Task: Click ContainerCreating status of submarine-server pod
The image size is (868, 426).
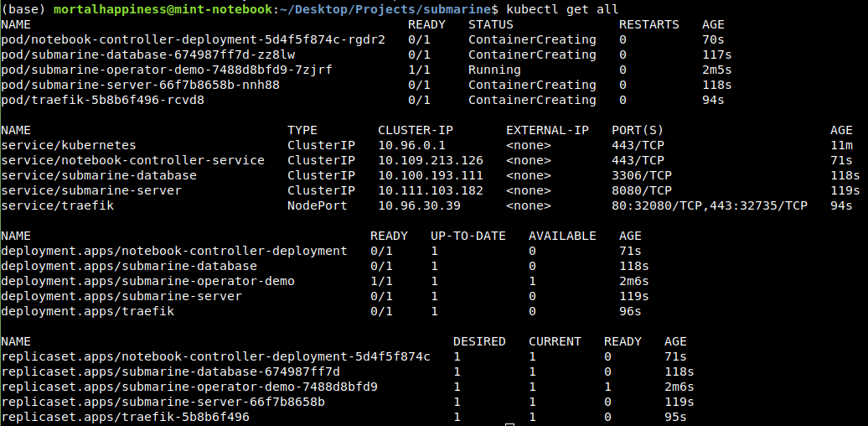Action: click(532, 85)
